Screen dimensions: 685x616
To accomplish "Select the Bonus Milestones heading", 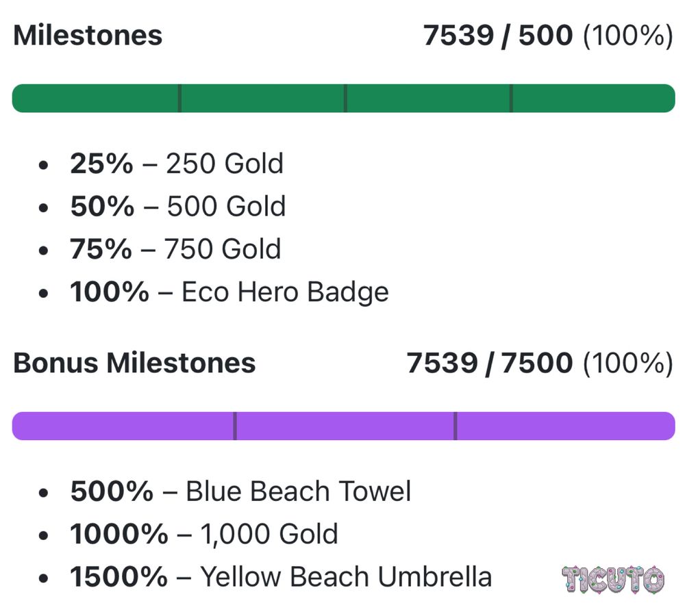I will (x=134, y=363).
